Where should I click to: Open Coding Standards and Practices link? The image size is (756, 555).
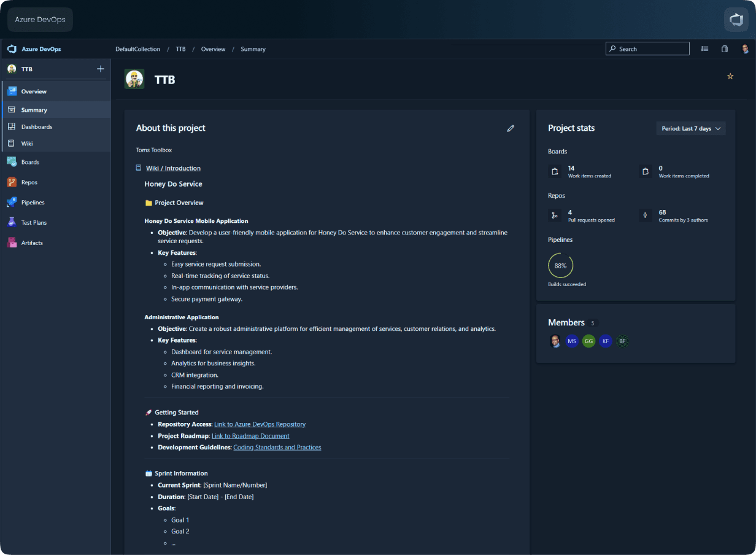pos(277,448)
